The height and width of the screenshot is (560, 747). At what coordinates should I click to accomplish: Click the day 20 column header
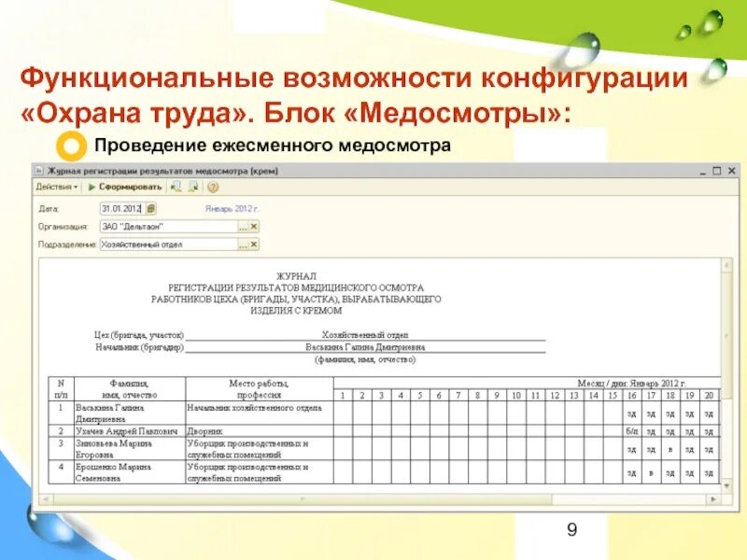pyautogui.click(x=709, y=395)
